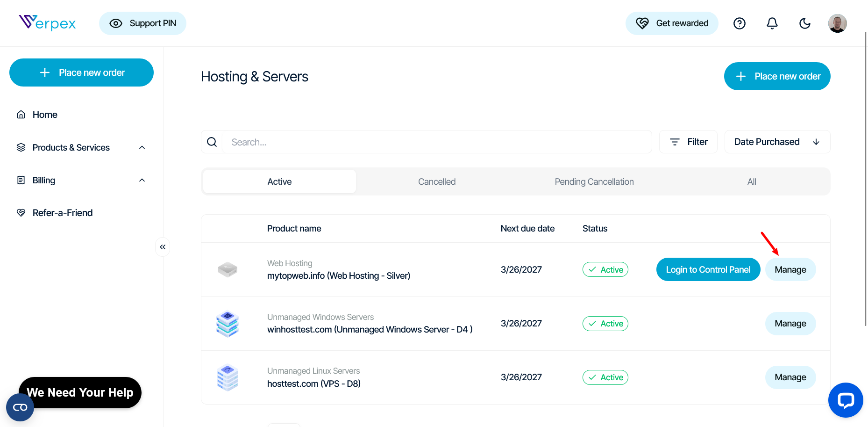Switch to Pending Cancellation tab
The height and width of the screenshot is (427, 868).
coord(594,181)
